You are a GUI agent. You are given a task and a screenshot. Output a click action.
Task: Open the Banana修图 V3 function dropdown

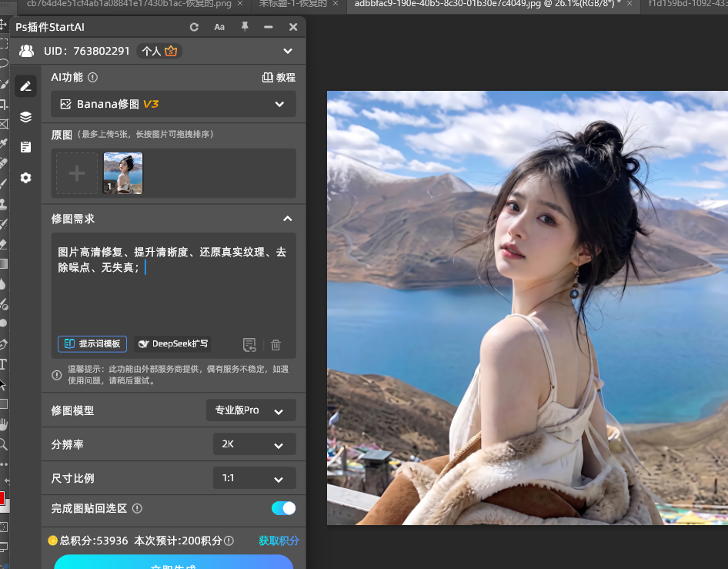tap(173, 104)
